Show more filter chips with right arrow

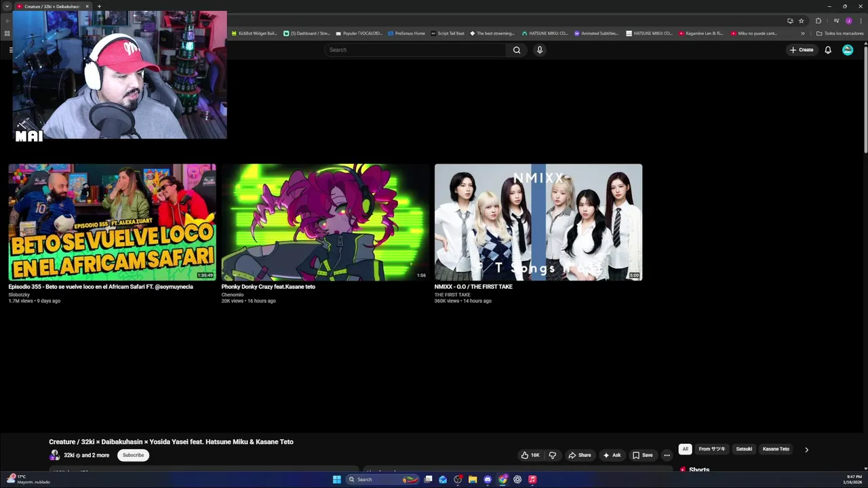click(x=806, y=449)
